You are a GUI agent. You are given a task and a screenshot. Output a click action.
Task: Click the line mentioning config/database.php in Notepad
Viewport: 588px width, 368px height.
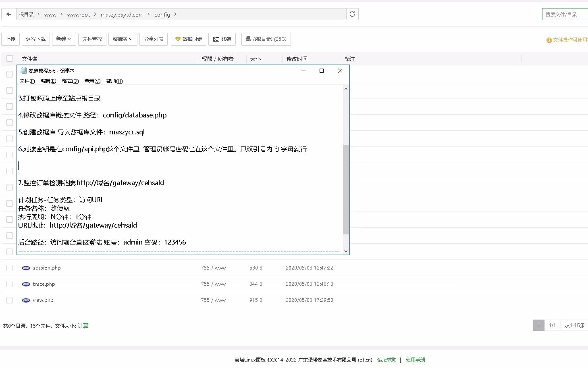click(92, 115)
